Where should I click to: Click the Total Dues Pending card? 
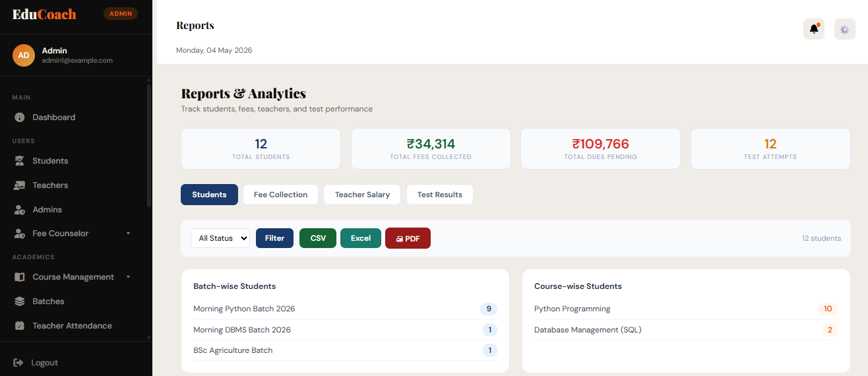(601, 148)
